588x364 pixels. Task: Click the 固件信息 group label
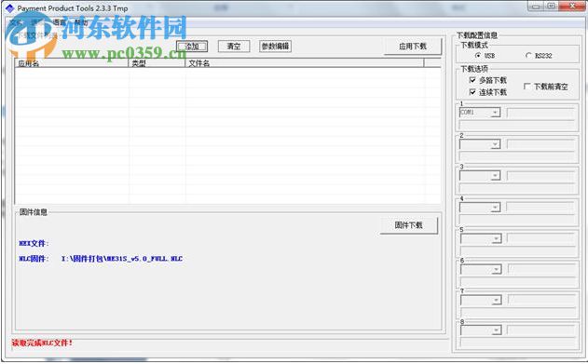click(x=34, y=212)
